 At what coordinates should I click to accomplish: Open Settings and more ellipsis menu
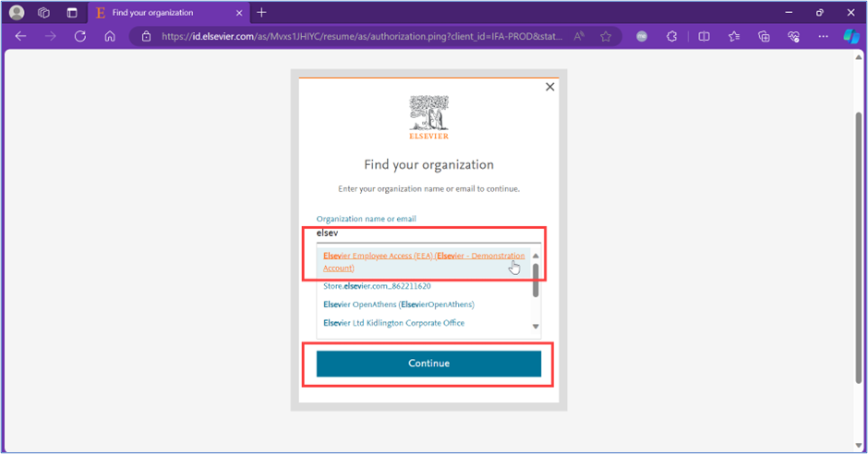(x=823, y=37)
